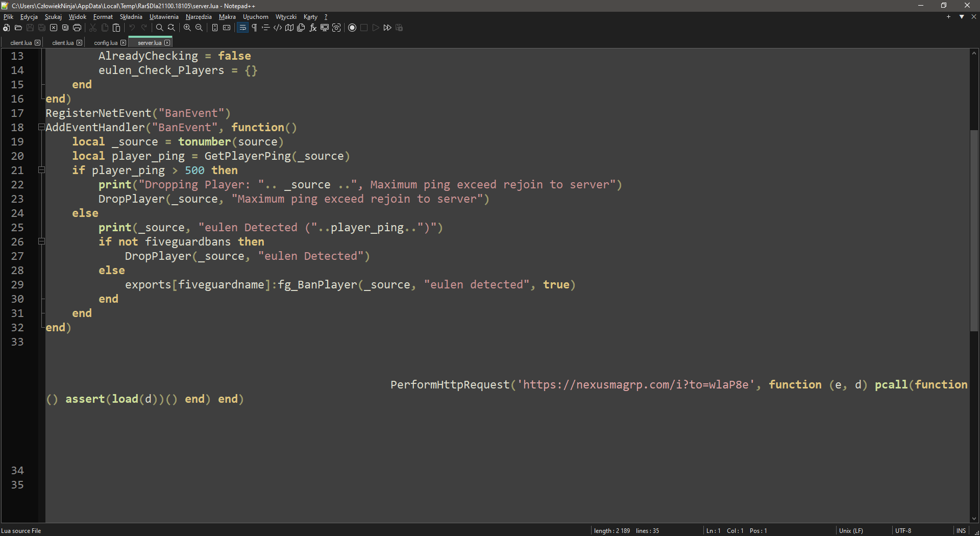Click the nexusmagrp.com URL in code
Screen dimensions: 980x536
coord(636,384)
